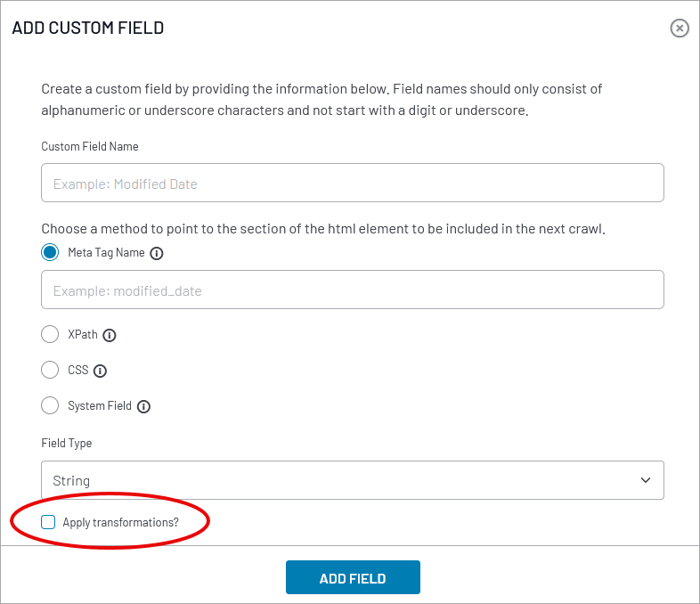Show the XPath info tooltip icon

coord(110,335)
